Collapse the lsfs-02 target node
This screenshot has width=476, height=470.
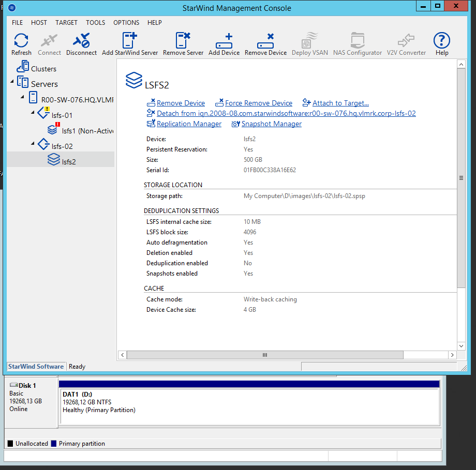(33, 144)
